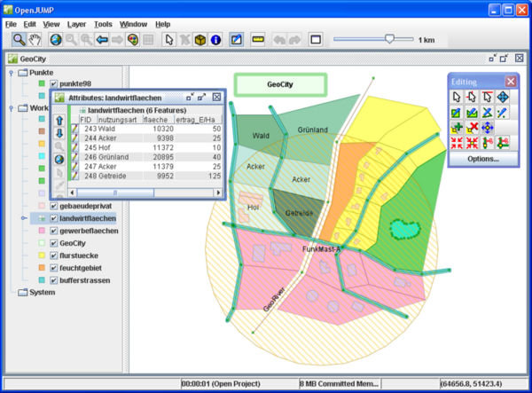Move attribute row down with blue down arrow
This screenshot has width=532, height=393.
tap(59, 133)
